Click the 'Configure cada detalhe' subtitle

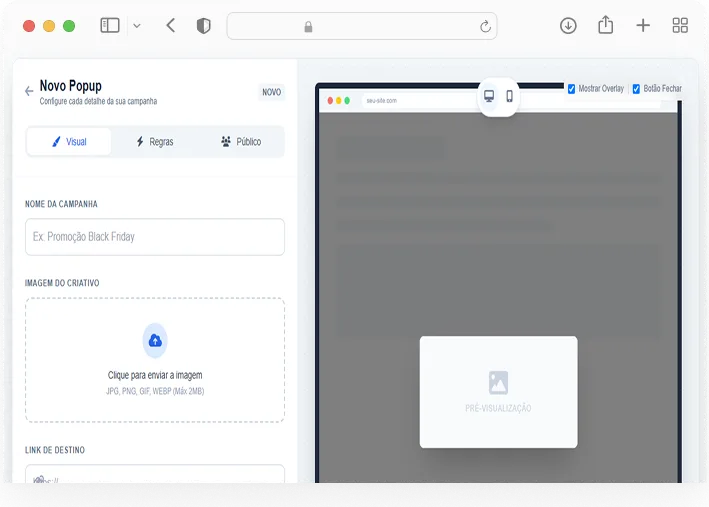(x=98, y=101)
